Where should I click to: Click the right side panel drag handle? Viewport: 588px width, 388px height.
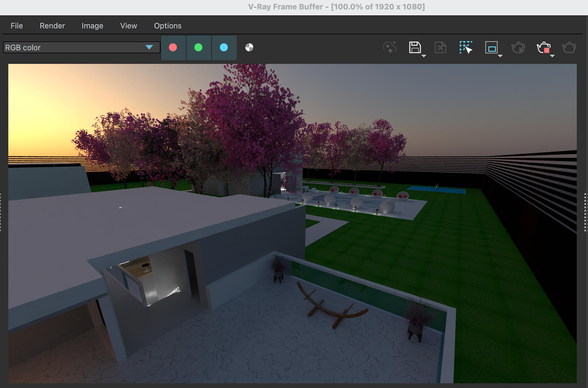585,212
